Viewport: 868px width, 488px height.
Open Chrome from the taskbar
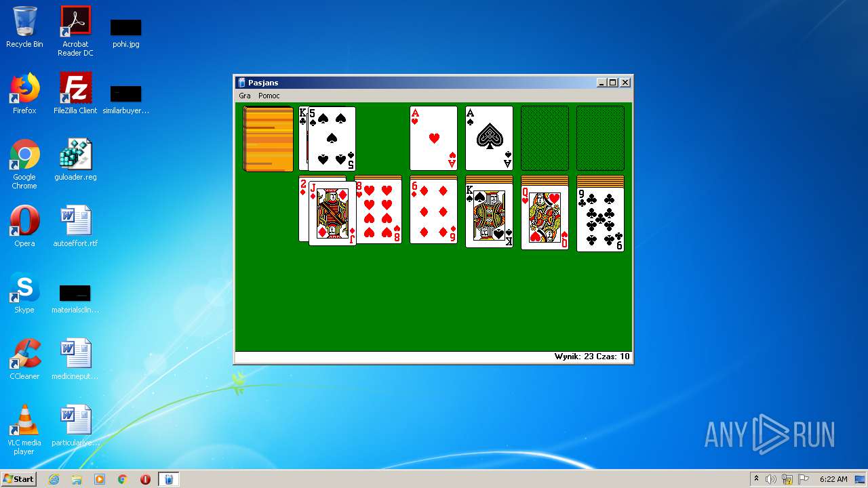[123, 479]
